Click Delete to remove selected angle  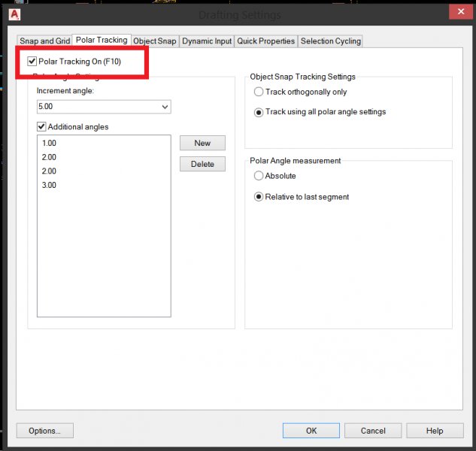[x=202, y=164]
